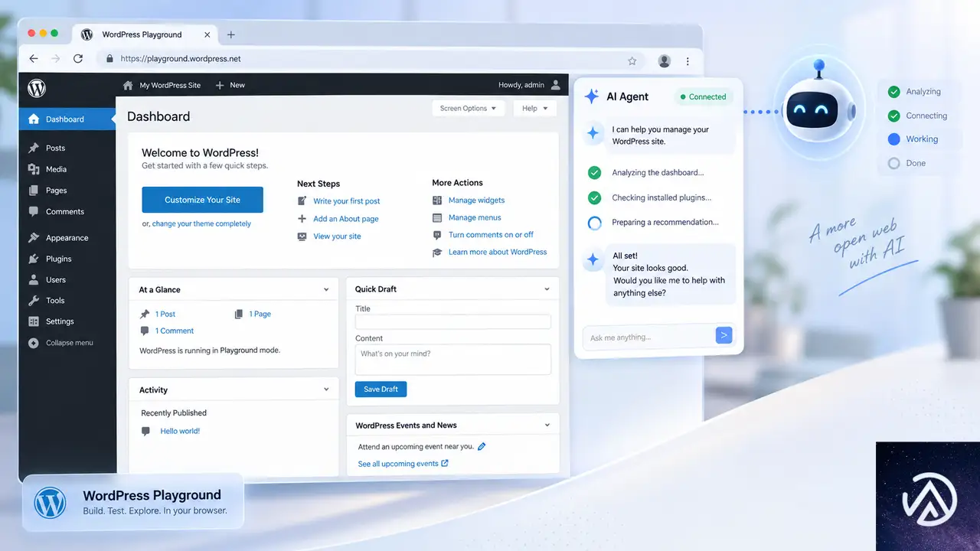Click the comment bubble icon beside 1 Comment
Screen dimensions: 980x551
coord(145,331)
